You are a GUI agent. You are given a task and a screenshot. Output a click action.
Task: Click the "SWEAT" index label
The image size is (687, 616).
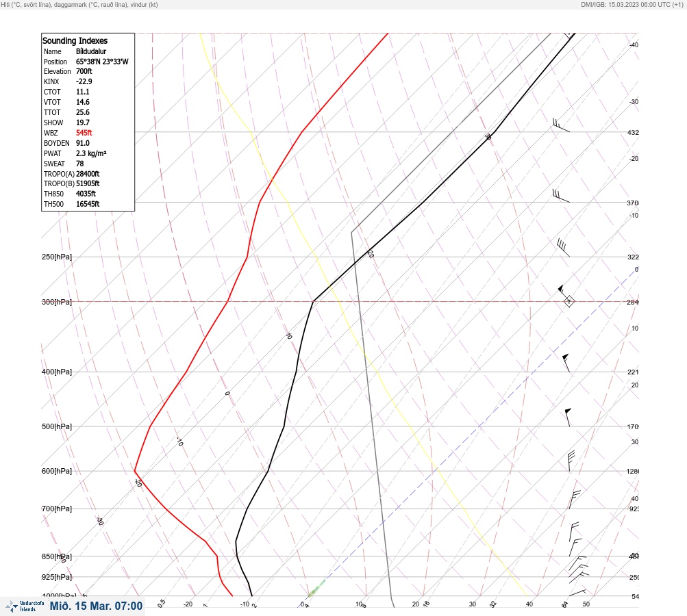tap(54, 164)
